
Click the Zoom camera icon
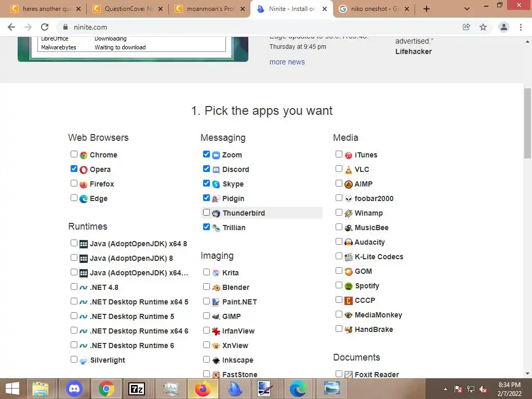(x=216, y=155)
